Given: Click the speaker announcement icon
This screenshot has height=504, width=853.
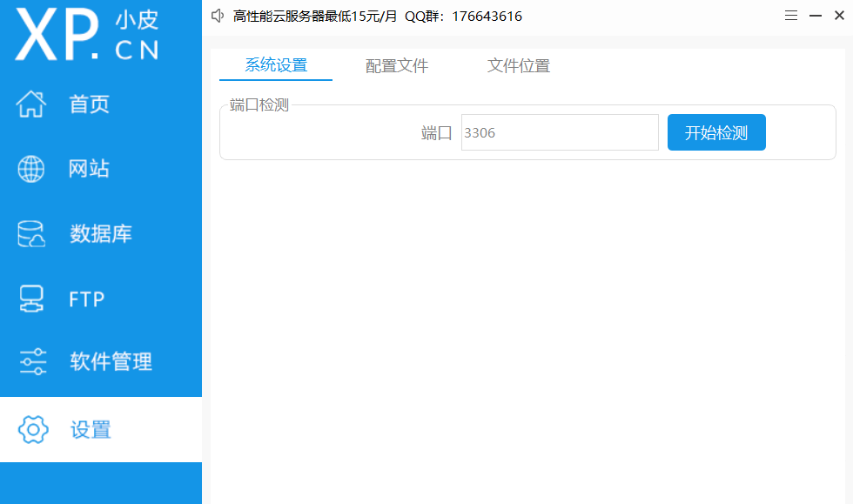Looking at the screenshot, I should pos(218,16).
